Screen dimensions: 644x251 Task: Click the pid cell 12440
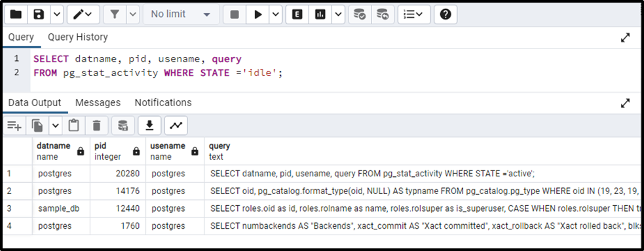tap(118, 208)
